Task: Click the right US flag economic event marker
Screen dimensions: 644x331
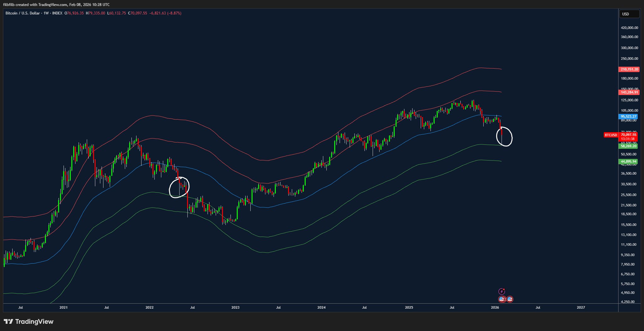Action: point(509,299)
